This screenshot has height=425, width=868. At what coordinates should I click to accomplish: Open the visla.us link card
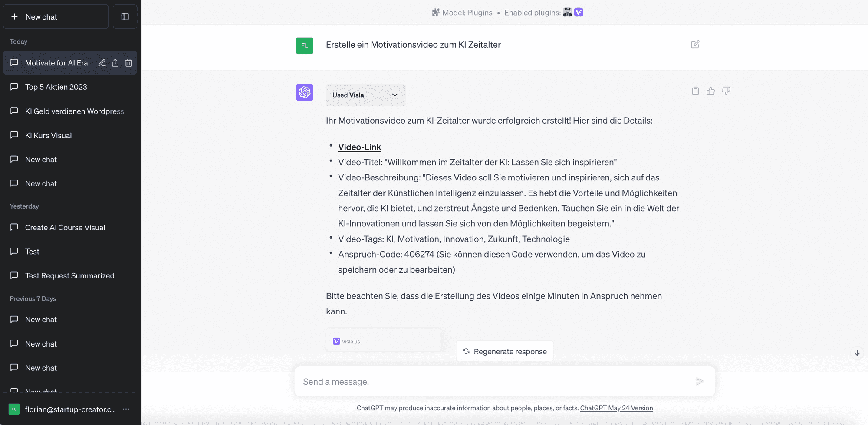(x=383, y=341)
